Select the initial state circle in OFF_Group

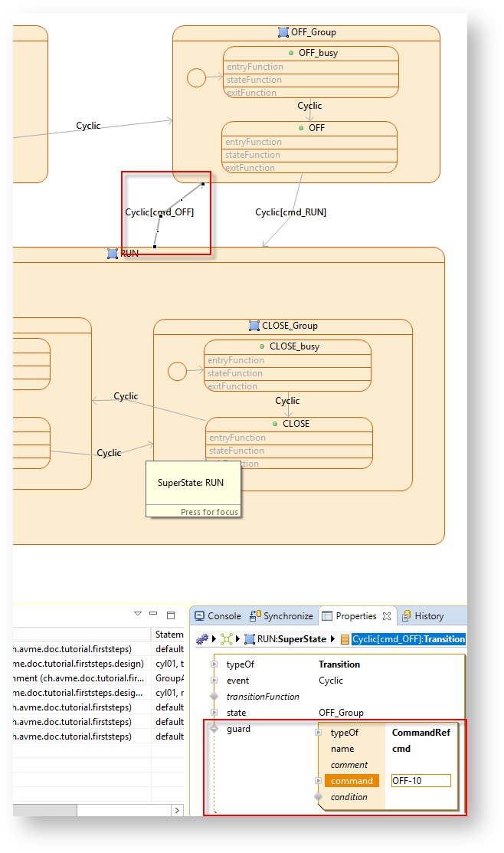[197, 78]
